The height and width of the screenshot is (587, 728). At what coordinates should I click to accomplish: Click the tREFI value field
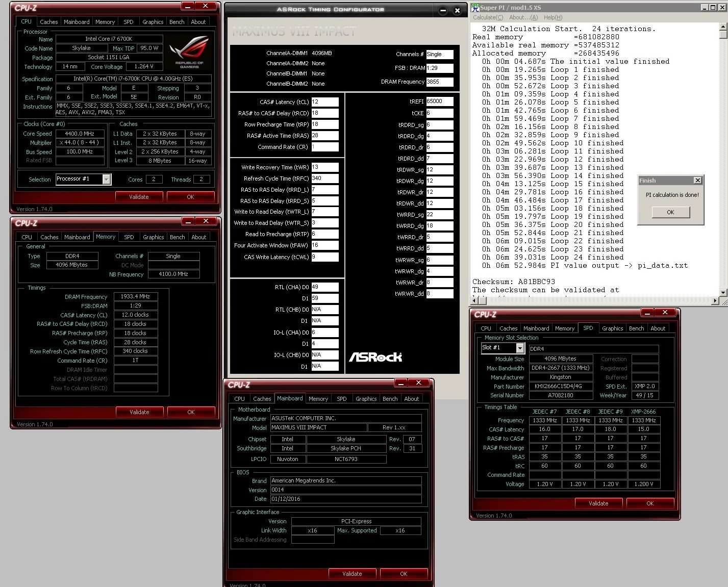point(440,101)
